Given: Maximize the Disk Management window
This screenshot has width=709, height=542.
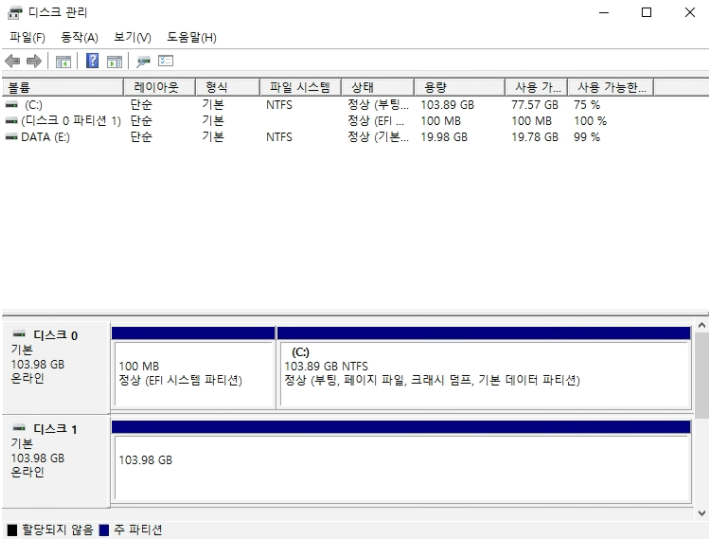Looking at the screenshot, I should pyautogui.click(x=647, y=13).
